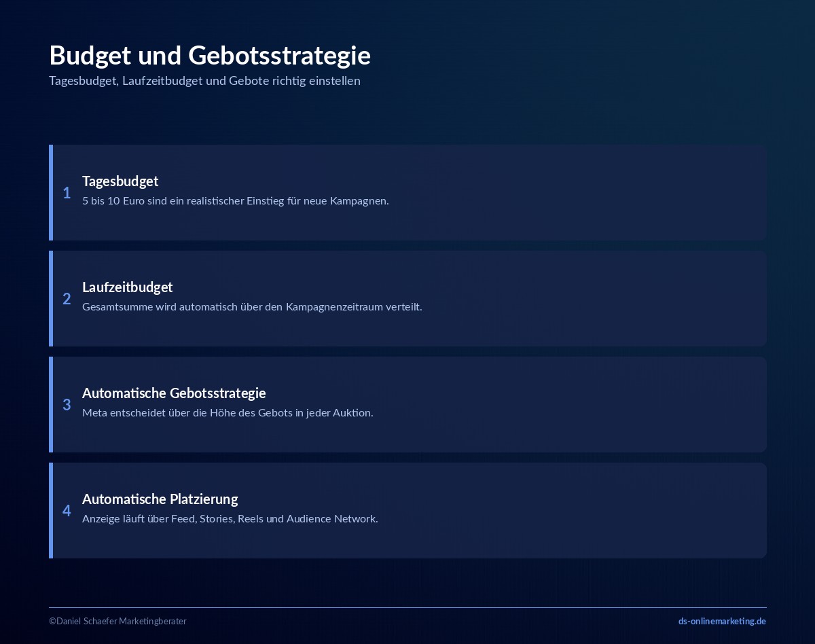Click number 1 beside Tagesbudget
Viewport: 815px width, 644px height.
tap(67, 193)
